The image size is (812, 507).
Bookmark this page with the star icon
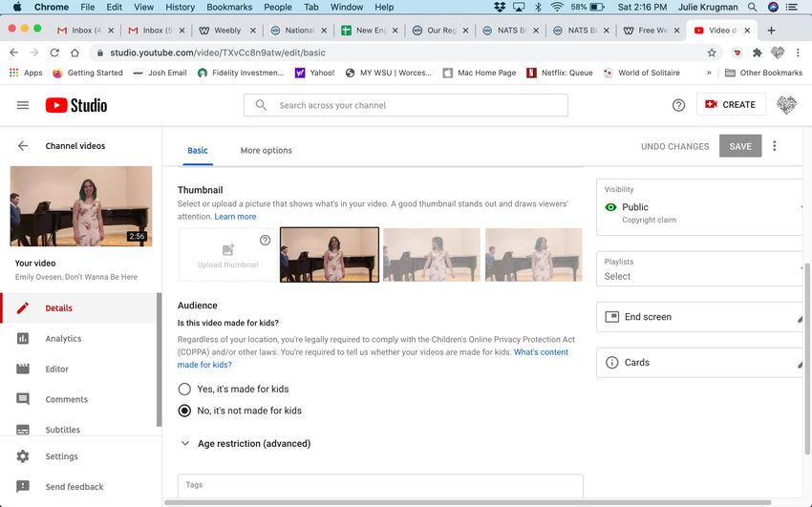coord(712,53)
